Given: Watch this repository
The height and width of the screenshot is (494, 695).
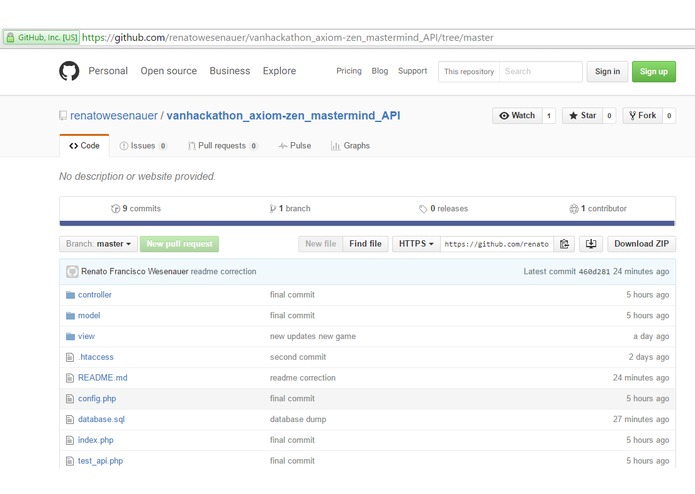Looking at the screenshot, I should 517,116.
